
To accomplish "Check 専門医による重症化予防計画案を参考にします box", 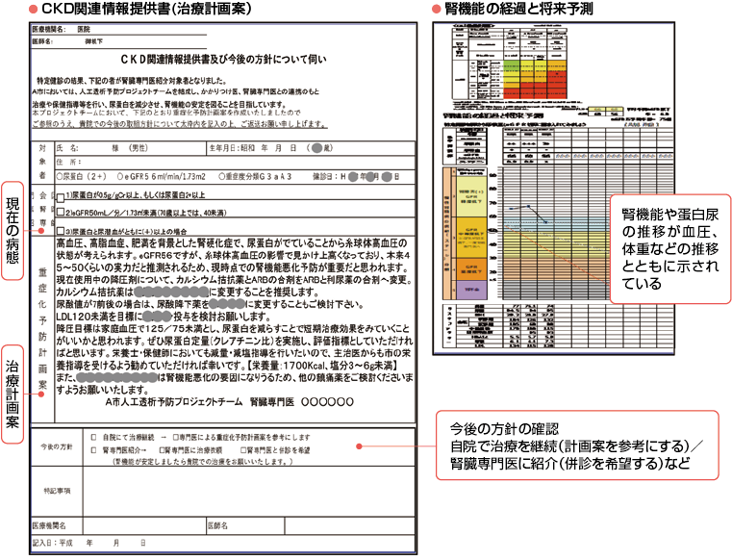I will coord(176,437).
